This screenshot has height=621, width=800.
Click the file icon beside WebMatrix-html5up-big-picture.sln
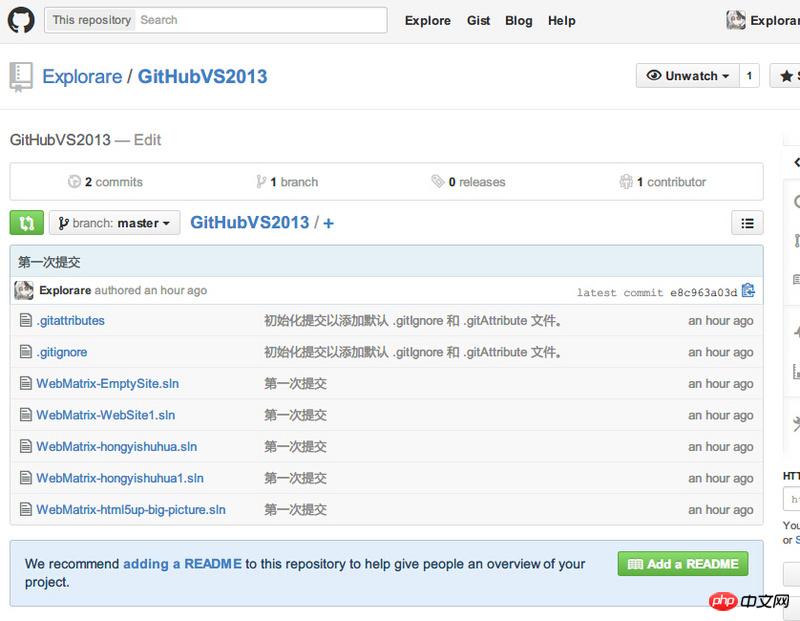(x=26, y=509)
